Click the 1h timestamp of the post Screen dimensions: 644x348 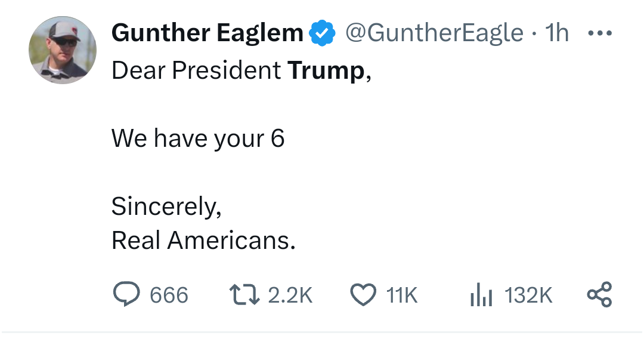point(556,33)
